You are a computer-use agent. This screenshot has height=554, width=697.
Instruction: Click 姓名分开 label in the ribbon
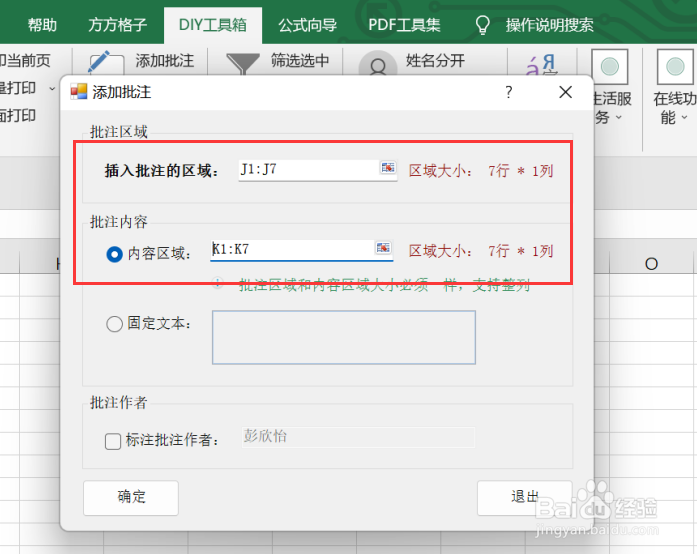point(435,60)
